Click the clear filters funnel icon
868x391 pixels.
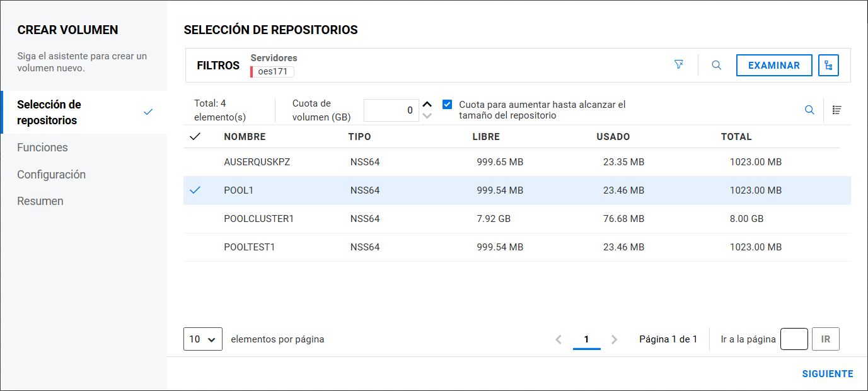coord(678,65)
